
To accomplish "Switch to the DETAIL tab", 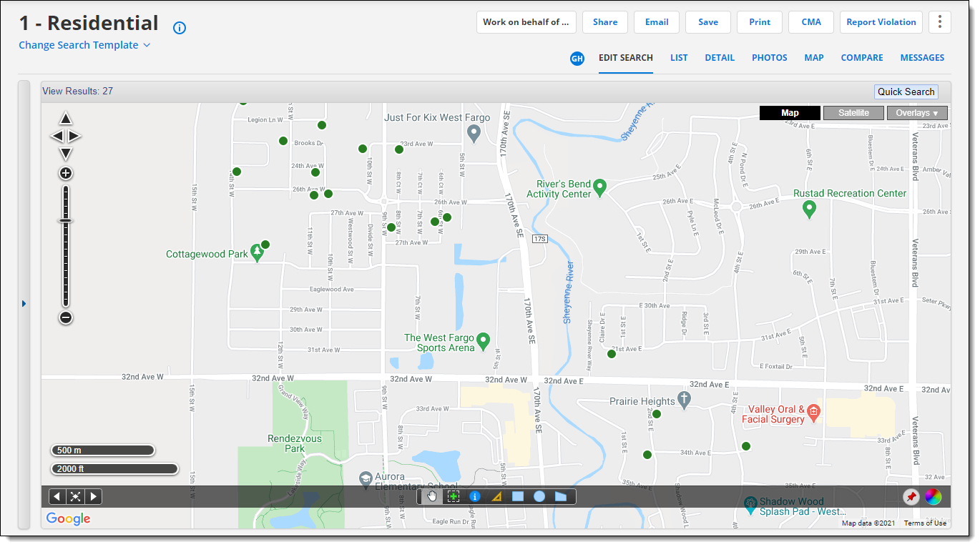I will click(720, 58).
